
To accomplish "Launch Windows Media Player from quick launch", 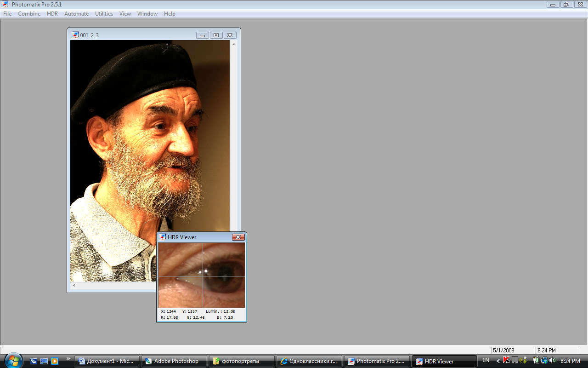I will tap(55, 361).
